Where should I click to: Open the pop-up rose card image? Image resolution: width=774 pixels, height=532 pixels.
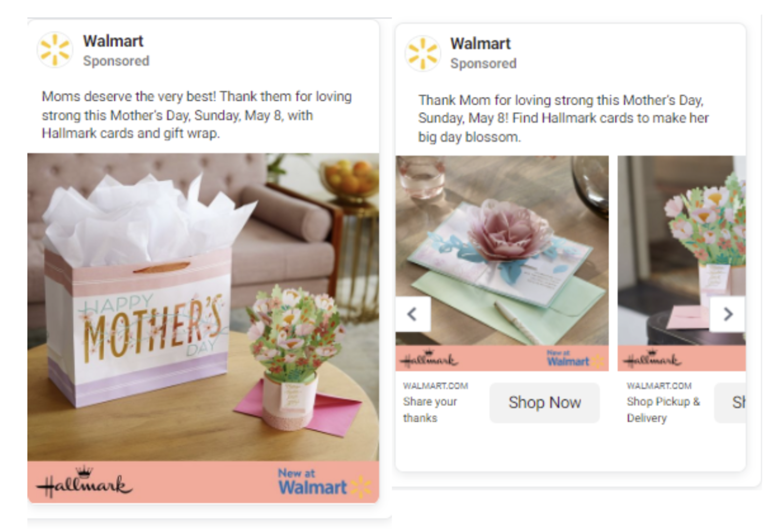click(x=502, y=250)
